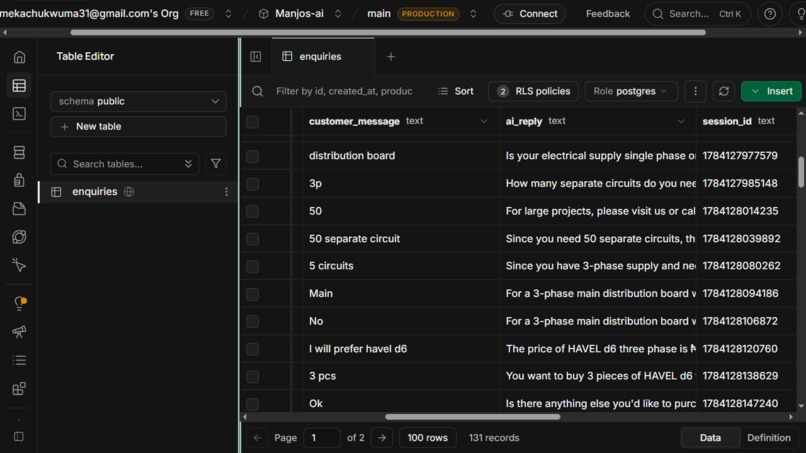Open the help question mark icon
The image size is (806, 453).
(x=770, y=14)
